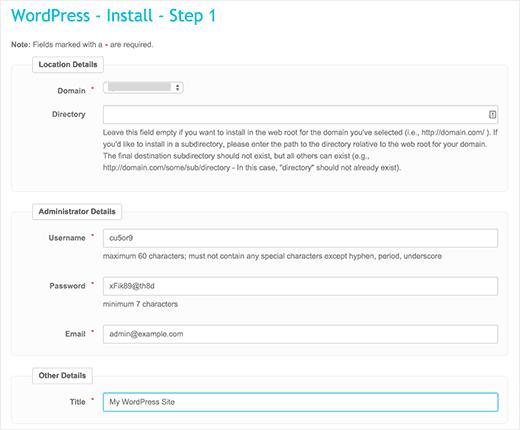Click the 'Administrator Details' section label
The image size is (520, 430).
(x=77, y=212)
